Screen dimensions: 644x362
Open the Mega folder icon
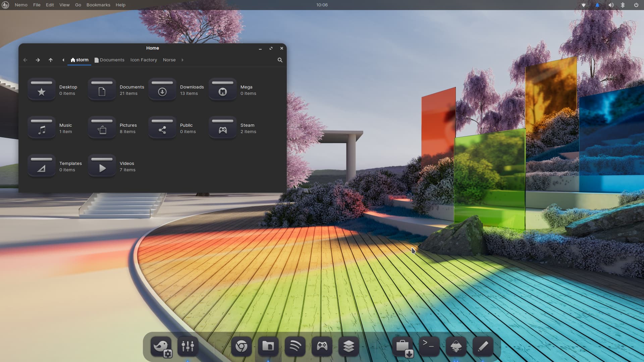coord(222,89)
